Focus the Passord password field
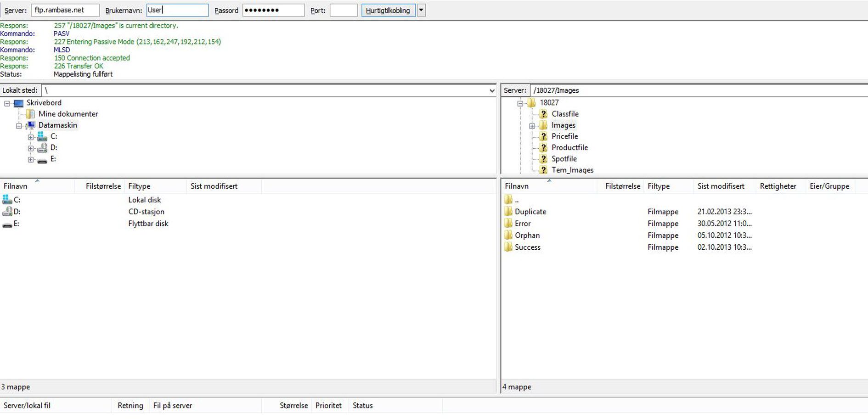Image resolution: width=868 pixels, height=420 pixels. (x=273, y=11)
